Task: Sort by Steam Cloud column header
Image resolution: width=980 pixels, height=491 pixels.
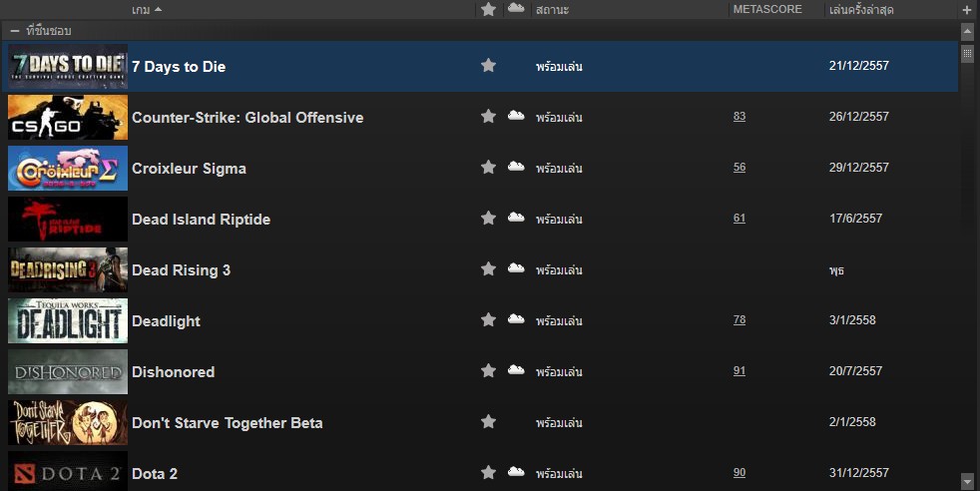Action: (x=516, y=8)
